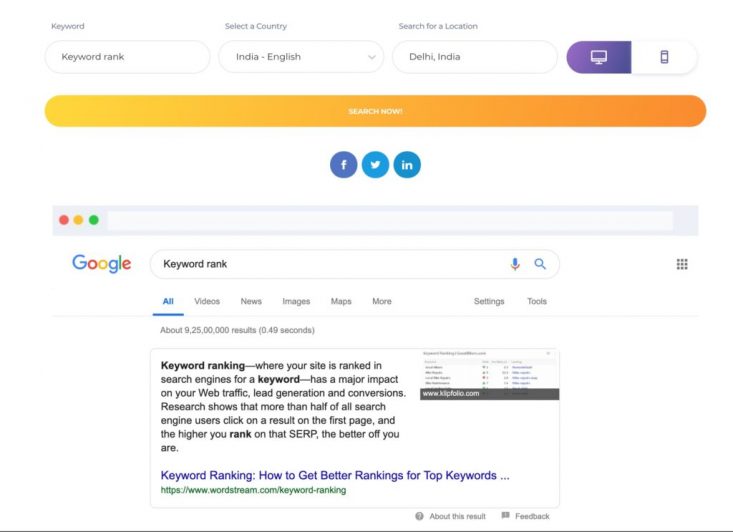
Task: Open the Maps tab
Action: [x=341, y=302]
